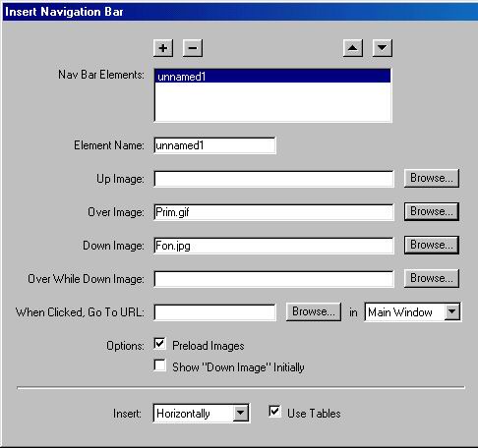Move element down with down arrow button

tap(383, 48)
